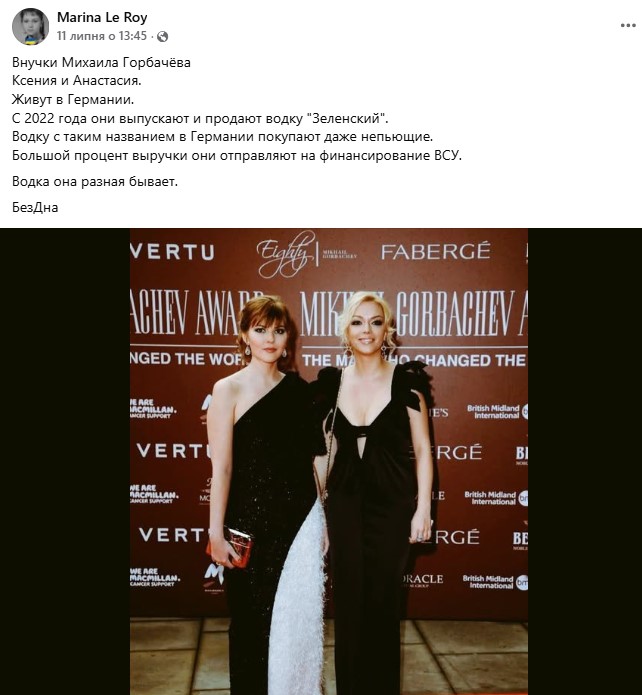This screenshot has height=695, width=642.
Task: Click the top VERTU logo in the photo
Action: [172, 252]
